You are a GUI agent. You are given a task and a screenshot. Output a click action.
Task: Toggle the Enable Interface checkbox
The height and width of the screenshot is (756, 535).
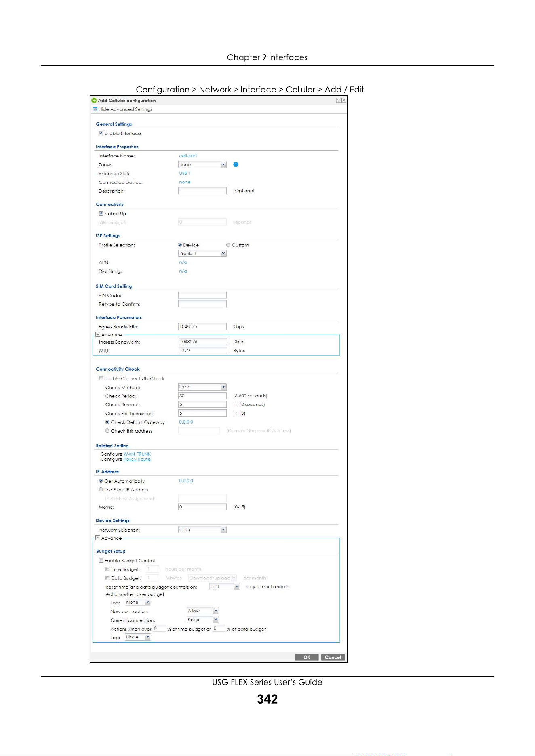[101, 133]
